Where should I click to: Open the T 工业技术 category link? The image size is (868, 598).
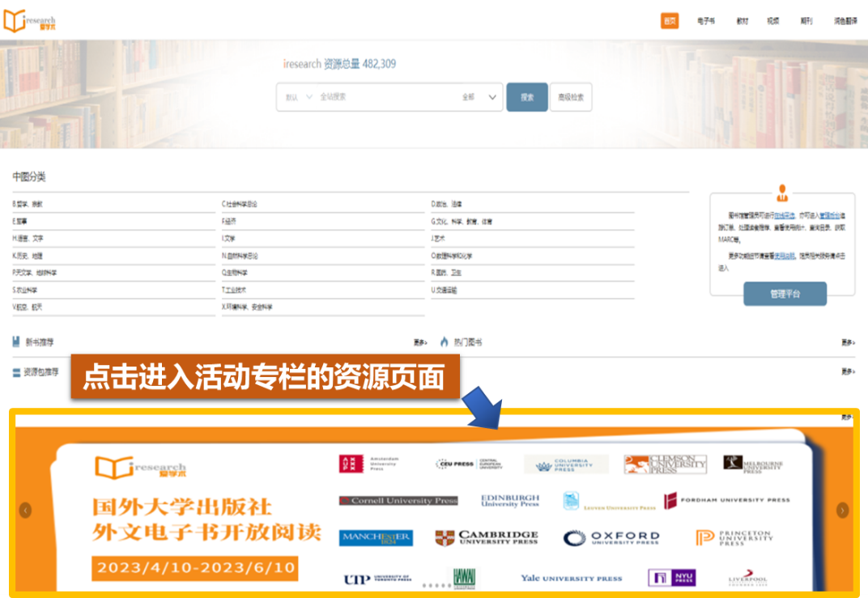click(x=235, y=290)
